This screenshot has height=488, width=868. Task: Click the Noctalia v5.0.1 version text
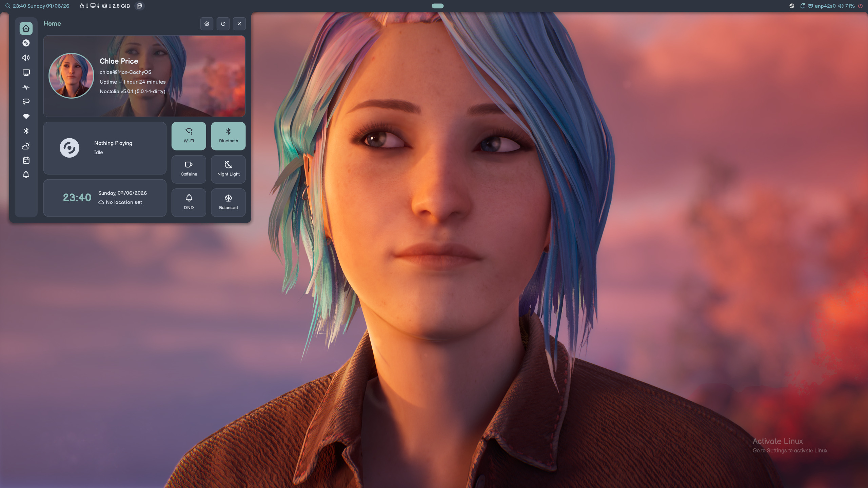click(x=132, y=91)
